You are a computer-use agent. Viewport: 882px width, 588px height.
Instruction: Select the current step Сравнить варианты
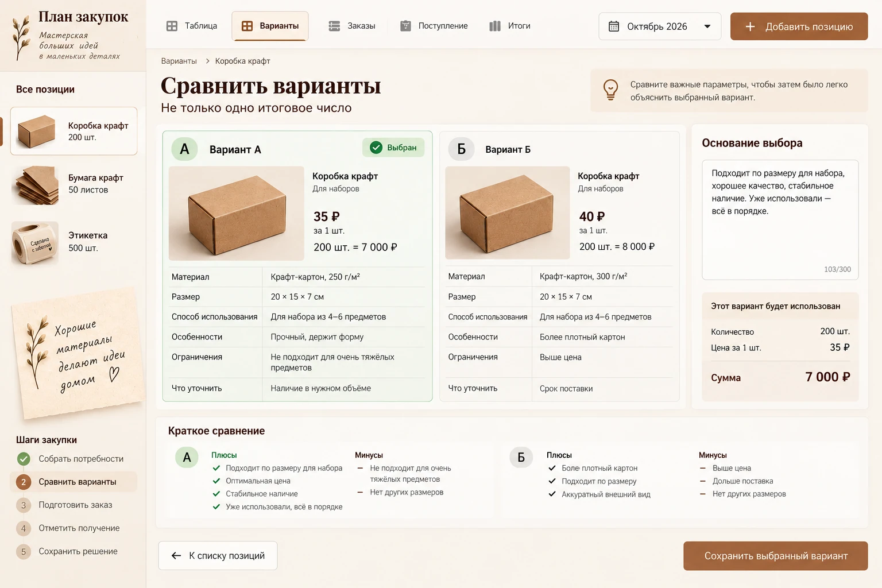73,482
